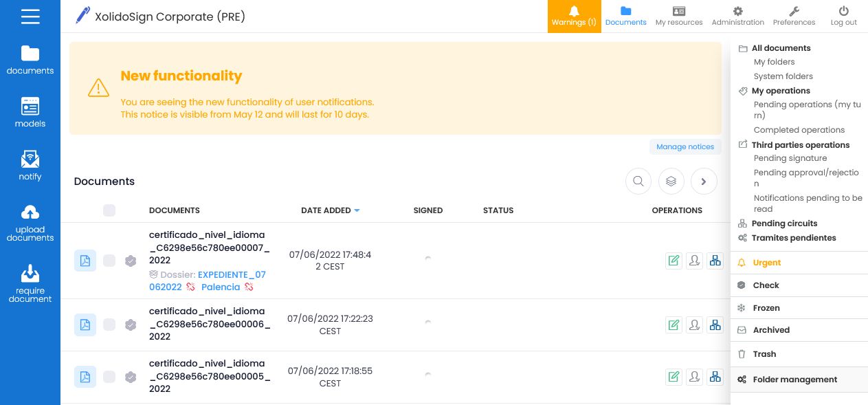Viewport: 868px width, 405px height.
Task: Click the user icon for document ee00006
Action: (x=695, y=325)
